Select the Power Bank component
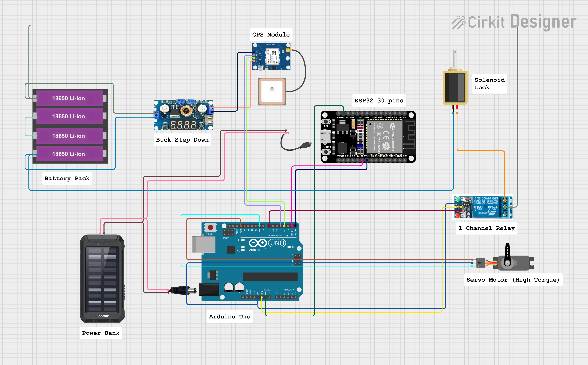588x365 pixels. coord(102,279)
